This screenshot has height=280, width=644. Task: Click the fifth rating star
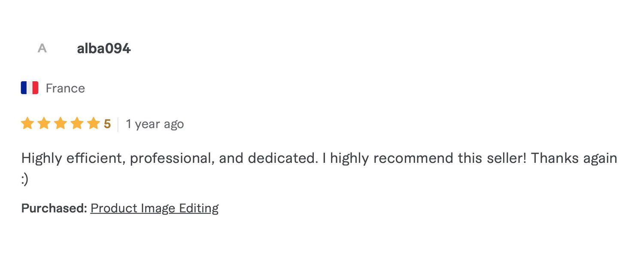pos(94,124)
